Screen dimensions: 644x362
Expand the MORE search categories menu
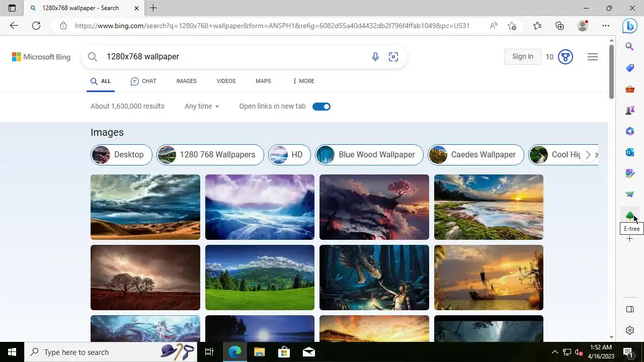click(303, 81)
